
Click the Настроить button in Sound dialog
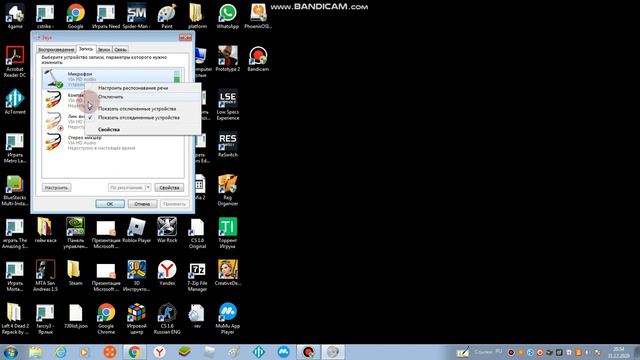coord(56,188)
